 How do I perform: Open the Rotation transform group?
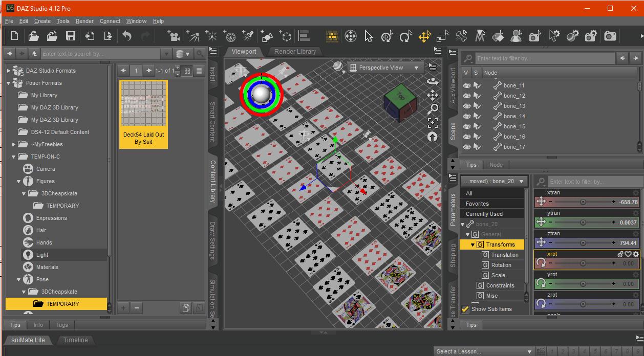click(x=501, y=265)
